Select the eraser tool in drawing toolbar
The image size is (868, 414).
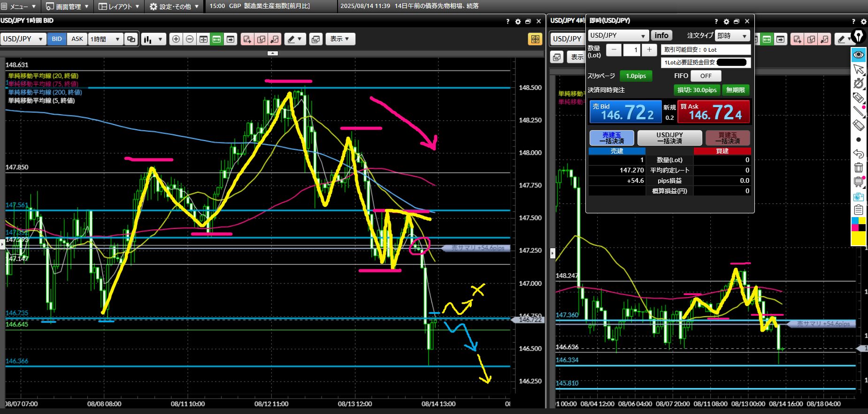(859, 125)
